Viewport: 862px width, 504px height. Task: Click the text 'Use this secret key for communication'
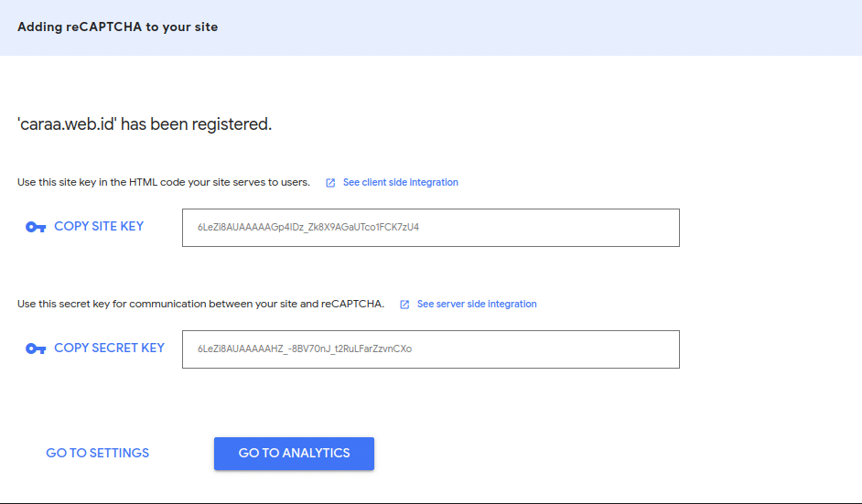pyautogui.click(x=112, y=304)
